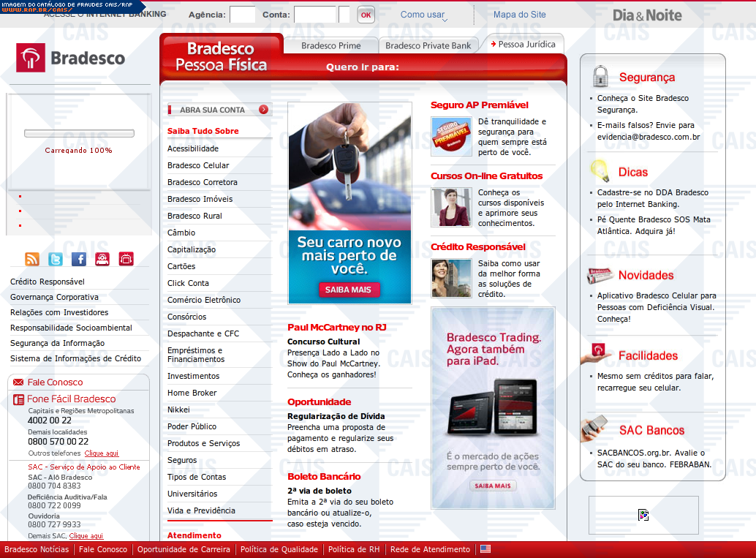Open the Facebook icon link
Image resolution: width=756 pixels, height=558 pixels.
point(79,259)
